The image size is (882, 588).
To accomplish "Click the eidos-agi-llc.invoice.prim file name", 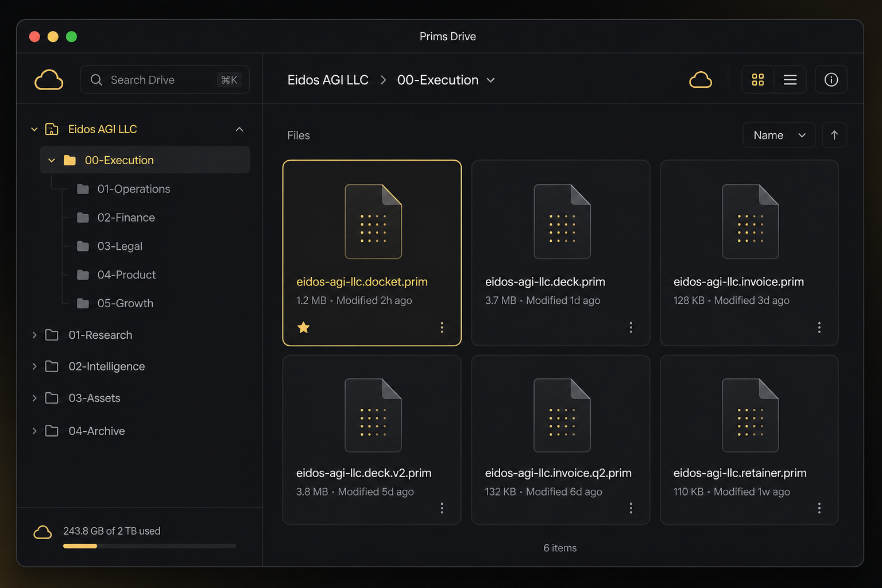I will [x=738, y=282].
